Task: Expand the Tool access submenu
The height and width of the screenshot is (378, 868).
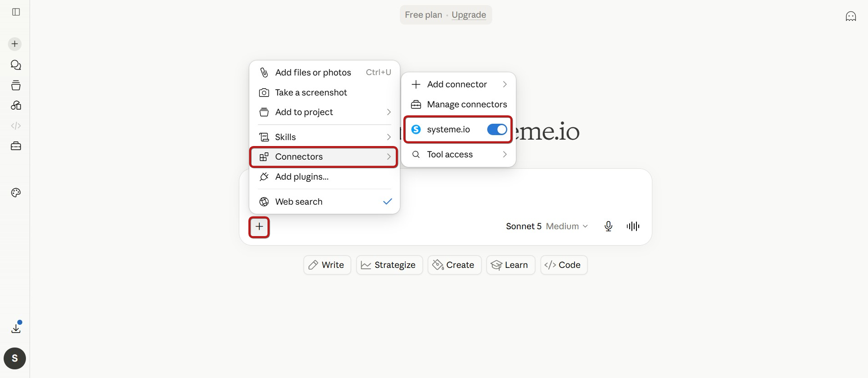Action: click(x=459, y=155)
